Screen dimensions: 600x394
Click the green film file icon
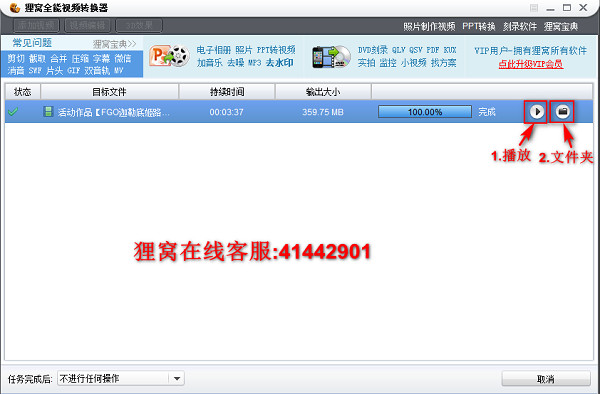[48, 112]
